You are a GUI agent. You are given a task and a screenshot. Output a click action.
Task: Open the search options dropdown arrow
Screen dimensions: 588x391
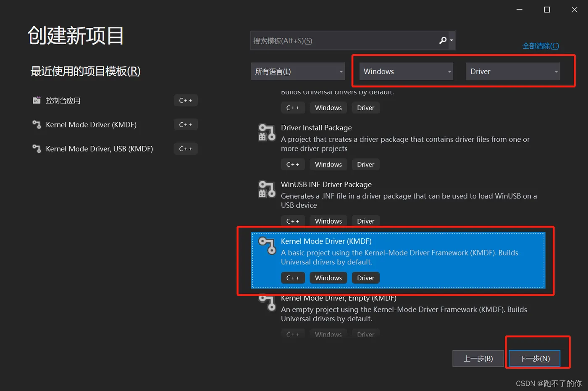pyautogui.click(x=451, y=41)
